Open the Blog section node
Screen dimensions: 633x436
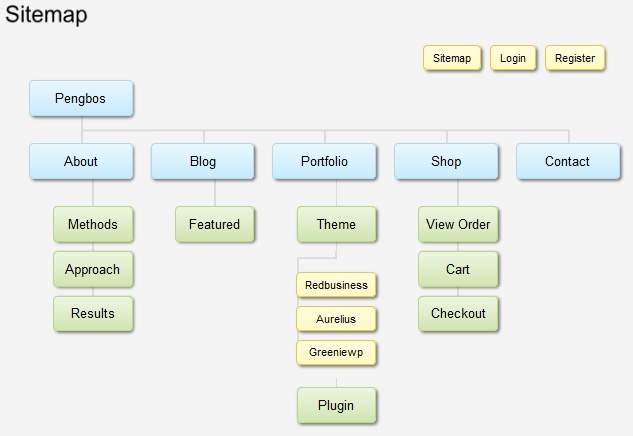click(203, 161)
